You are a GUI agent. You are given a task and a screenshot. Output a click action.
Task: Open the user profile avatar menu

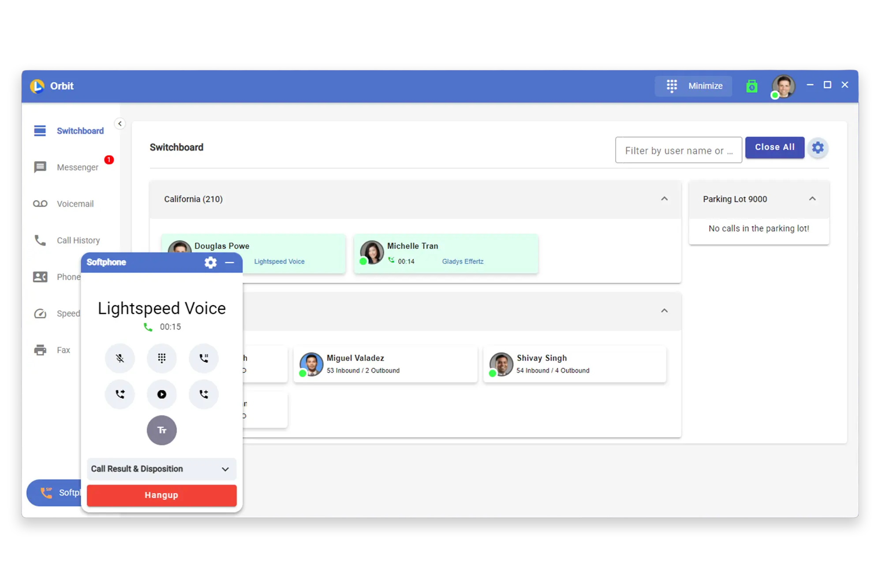pos(783,86)
